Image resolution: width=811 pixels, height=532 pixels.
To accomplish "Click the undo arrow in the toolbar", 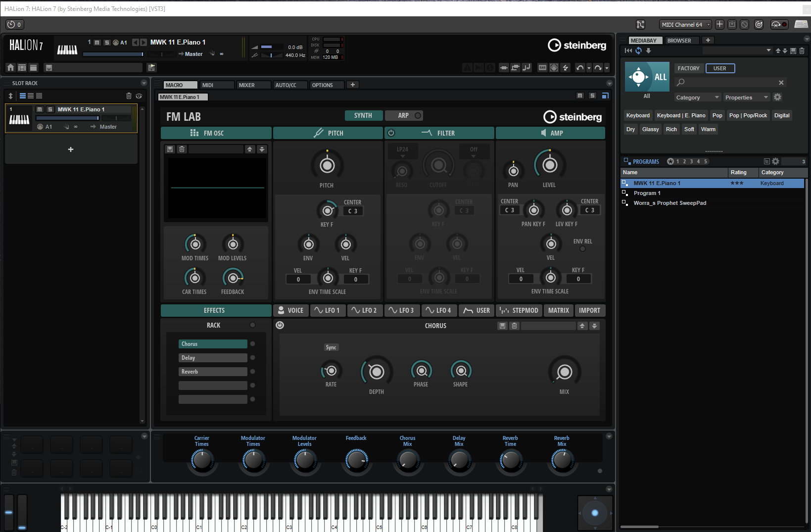I will (580, 68).
